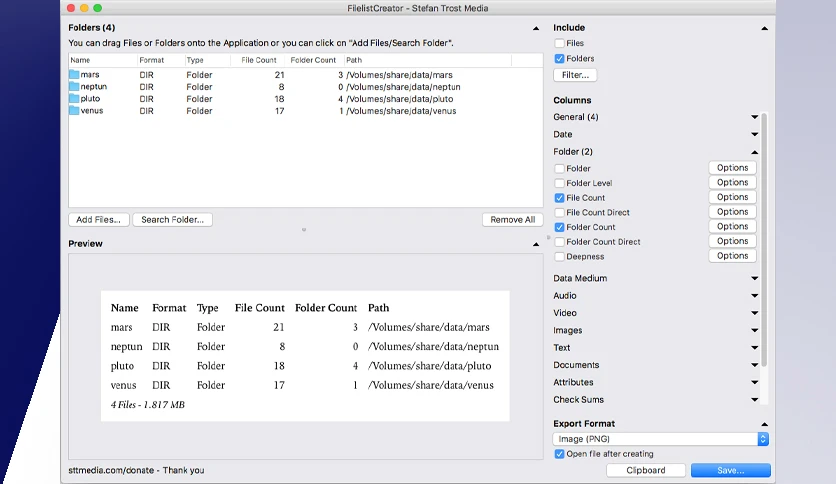The height and width of the screenshot is (484, 836).
Task: Enable the Folder Count Direct checkbox
Action: (x=559, y=241)
